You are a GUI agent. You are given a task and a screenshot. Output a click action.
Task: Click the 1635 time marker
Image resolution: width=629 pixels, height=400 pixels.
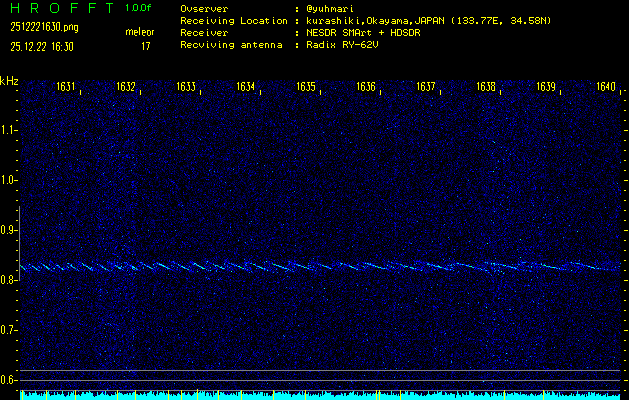pos(306,87)
